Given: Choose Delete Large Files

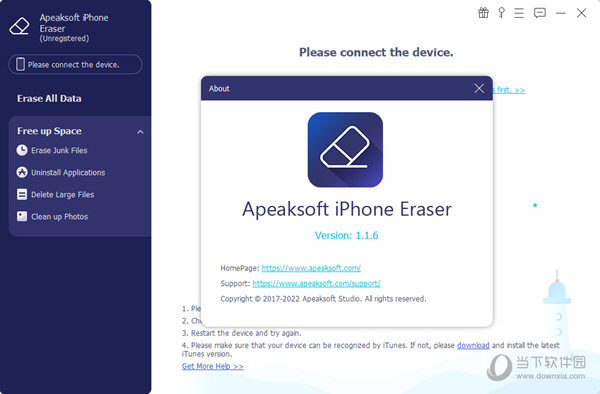Looking at the screenshot, I should [63, 195].
